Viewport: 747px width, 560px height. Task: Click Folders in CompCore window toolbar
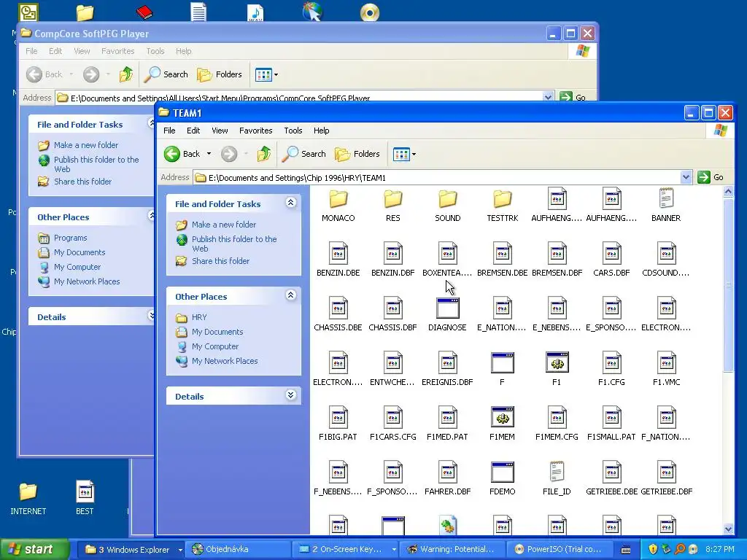[220, 74]
